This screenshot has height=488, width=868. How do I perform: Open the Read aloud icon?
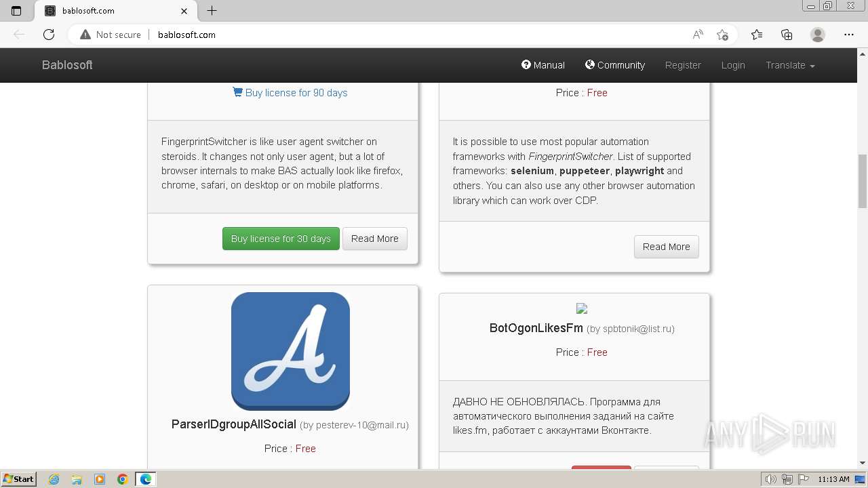click(x=698, y=35)
